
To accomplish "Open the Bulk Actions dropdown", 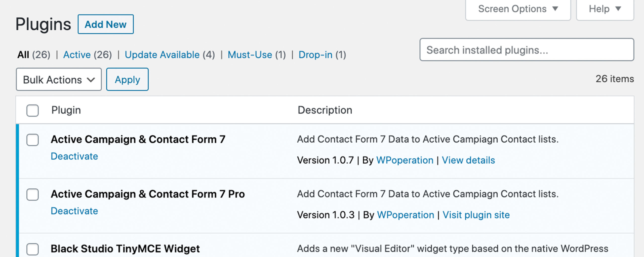I will coord(59,79).
